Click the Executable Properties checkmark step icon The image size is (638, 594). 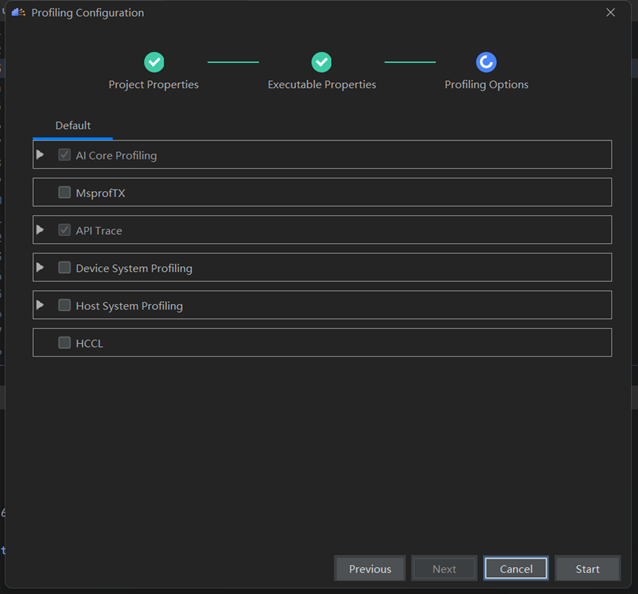[x=321, y=62]
